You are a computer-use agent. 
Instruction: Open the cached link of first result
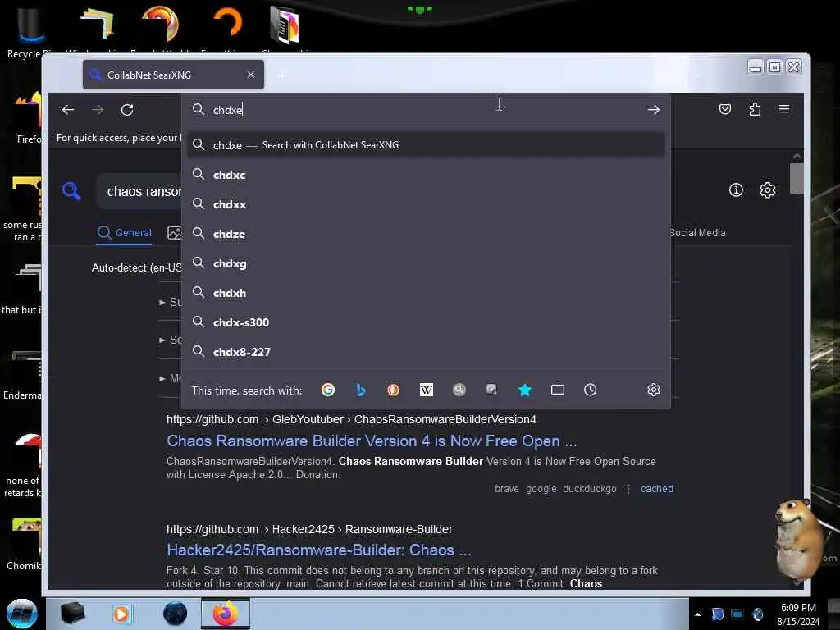(x=657, y=489)
